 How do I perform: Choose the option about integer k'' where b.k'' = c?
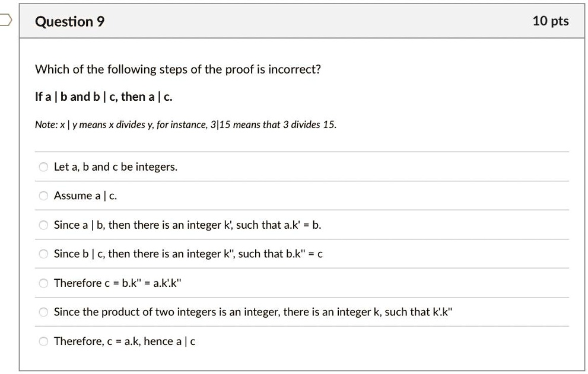(43, 254)
